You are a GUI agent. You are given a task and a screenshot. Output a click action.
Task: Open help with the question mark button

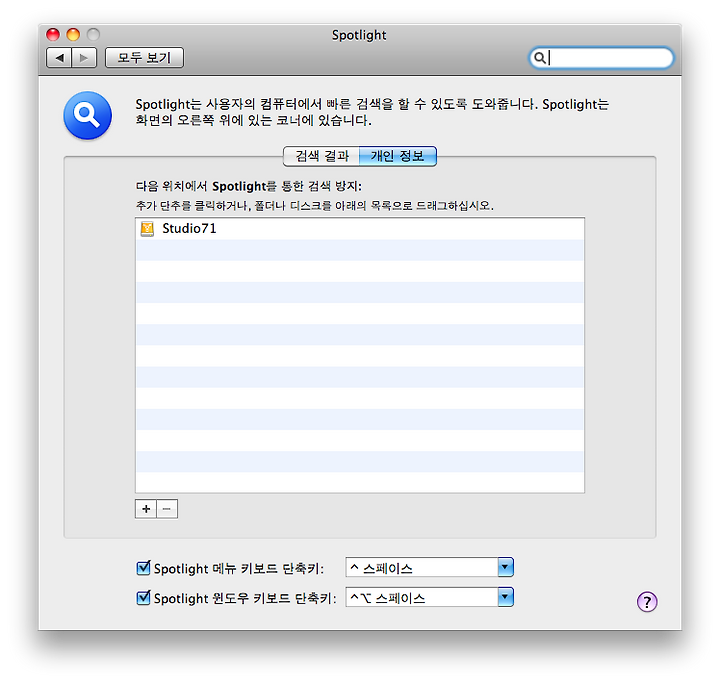(x=647, y=602)
